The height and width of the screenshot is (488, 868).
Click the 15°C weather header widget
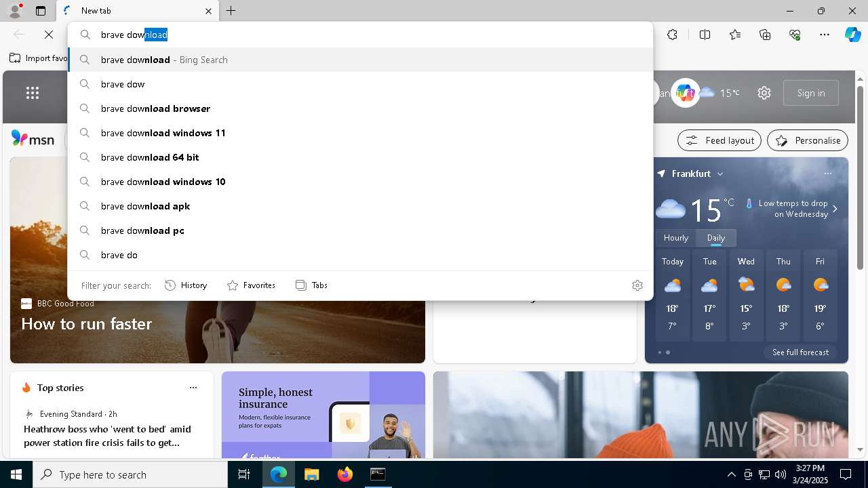[x=720, y=93]
